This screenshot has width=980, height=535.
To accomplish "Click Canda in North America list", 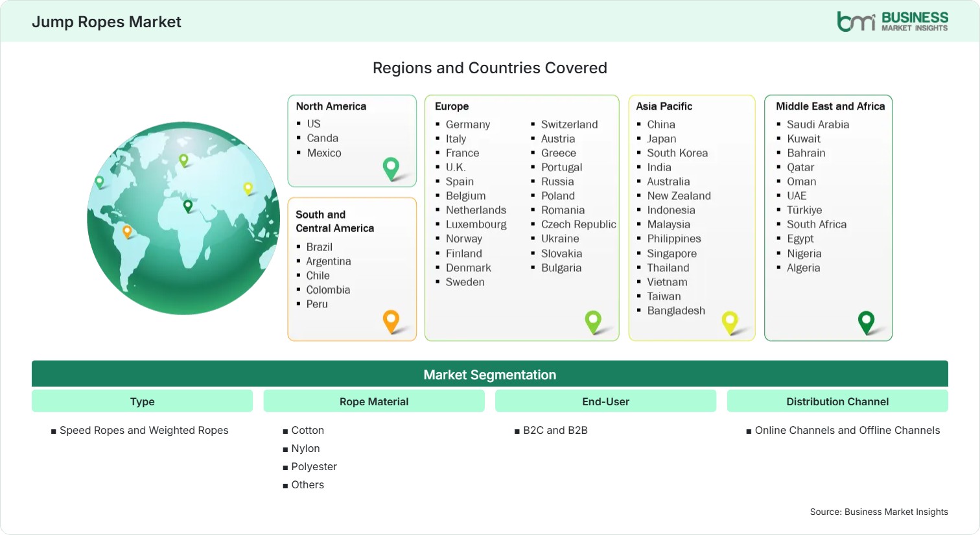I will tap(322, 138).
